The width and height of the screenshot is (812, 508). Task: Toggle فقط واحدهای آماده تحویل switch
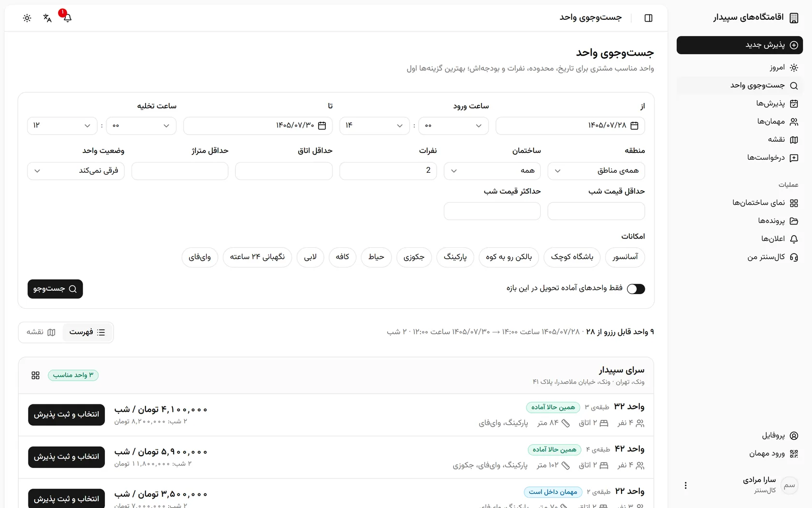(x=636, y=289)
